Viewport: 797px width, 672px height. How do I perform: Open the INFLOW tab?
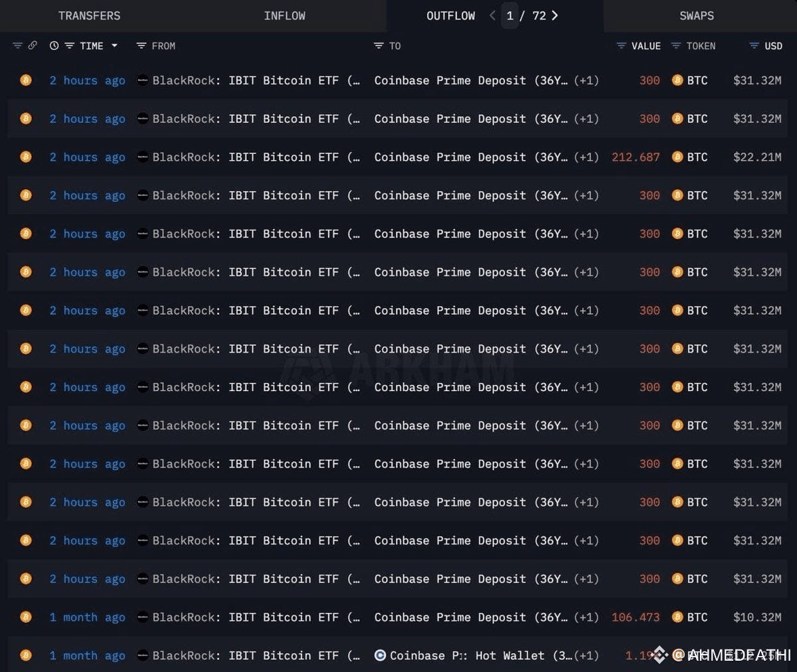click(x=284, y=15)
